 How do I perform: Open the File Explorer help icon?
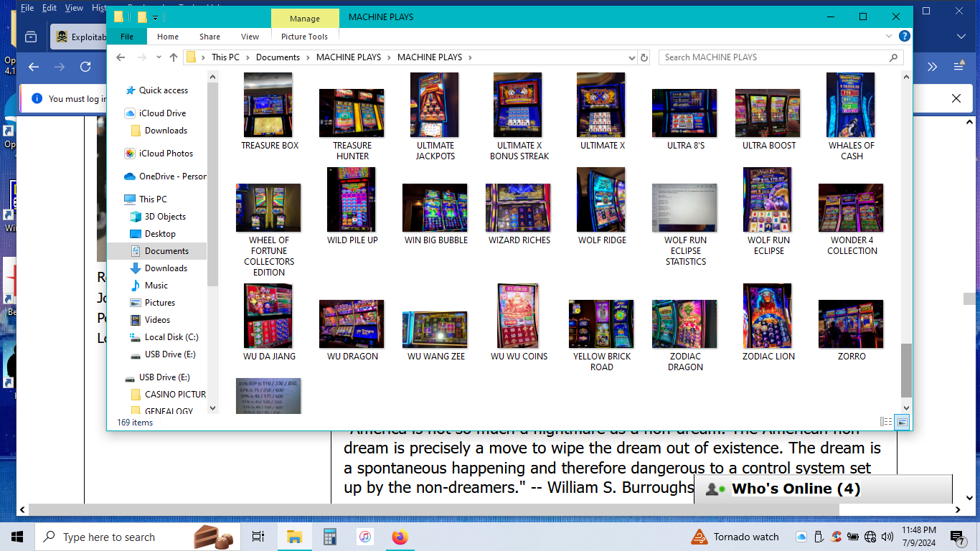(905, 36)
